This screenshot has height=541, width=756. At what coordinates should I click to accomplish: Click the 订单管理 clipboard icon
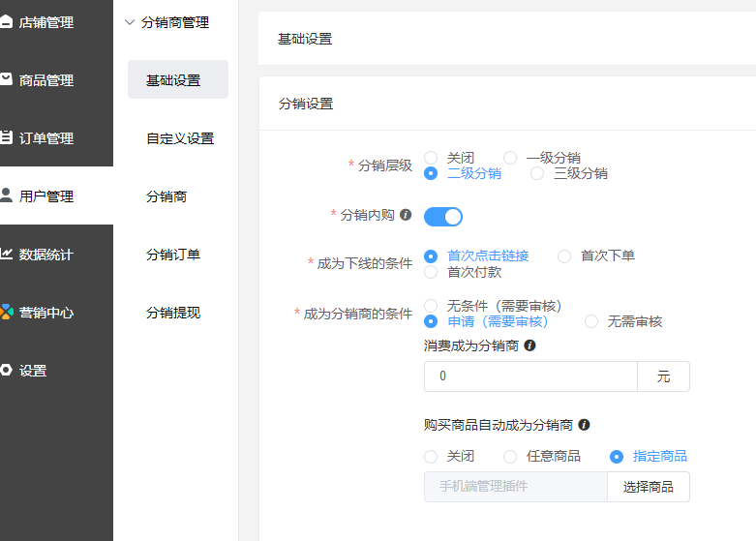(7, 137)
